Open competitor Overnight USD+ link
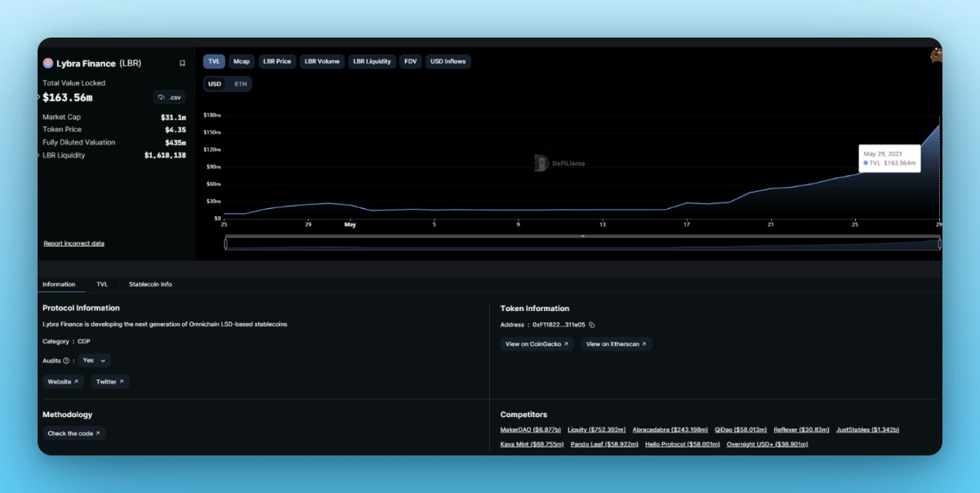Screen dimensions: 980x493 click(768, 444)
